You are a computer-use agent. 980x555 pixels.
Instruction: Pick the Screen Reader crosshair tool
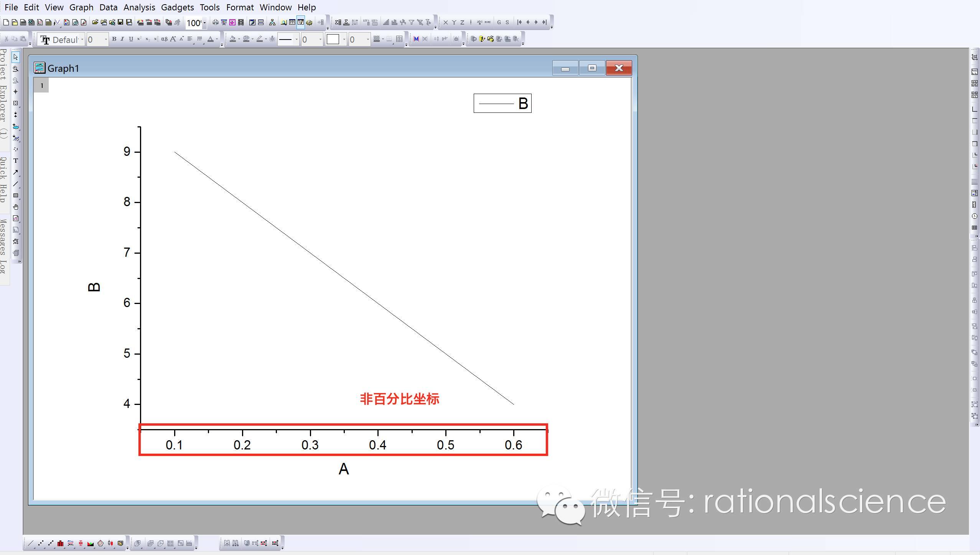click(x=16, y=92)
